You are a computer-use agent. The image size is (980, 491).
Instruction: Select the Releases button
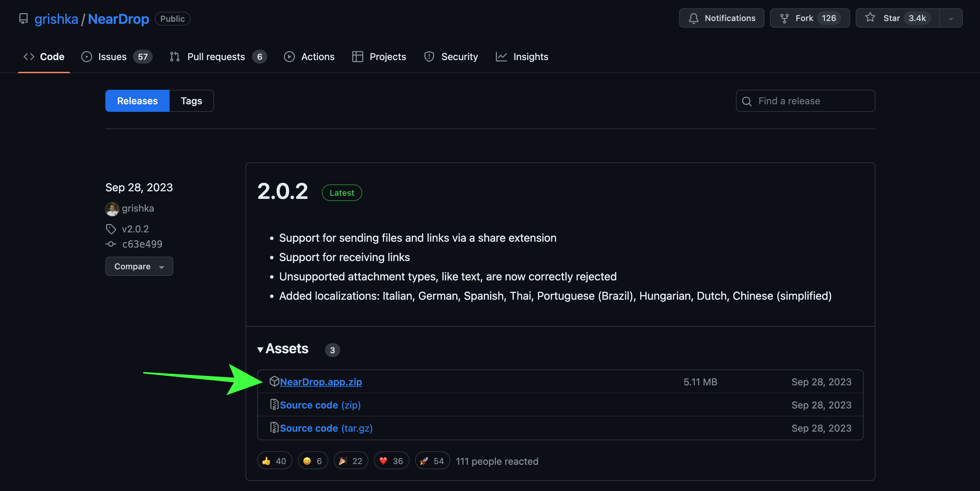coord(137,101)
